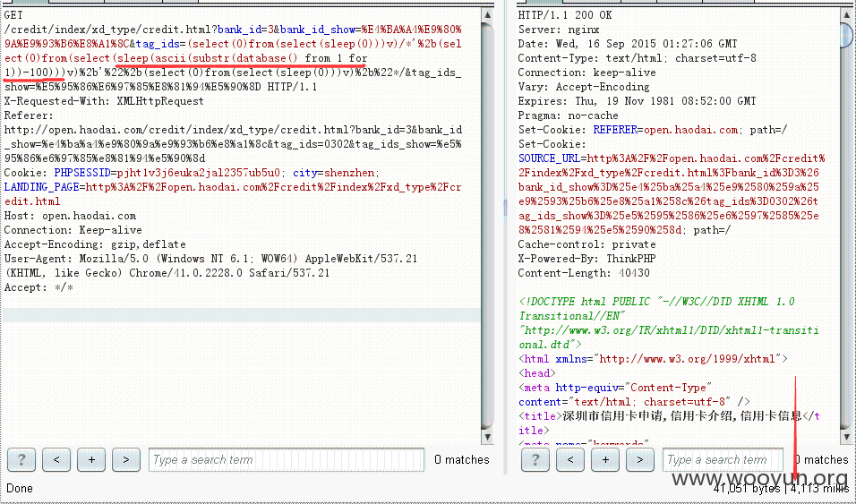Click the 'X-Requested-With: XMLHttpRequest' header
The width and height of the screenshot is (856, 504).
[104, 101]
